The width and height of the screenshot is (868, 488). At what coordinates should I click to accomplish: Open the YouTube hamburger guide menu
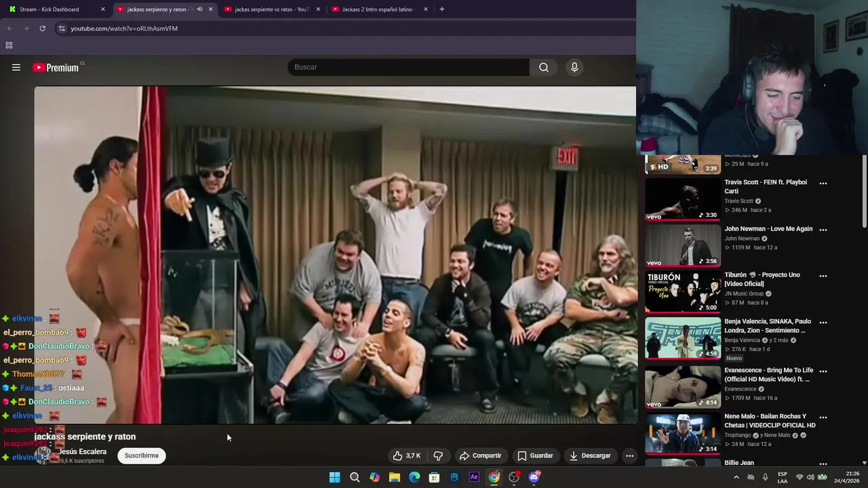coord(16,67)
